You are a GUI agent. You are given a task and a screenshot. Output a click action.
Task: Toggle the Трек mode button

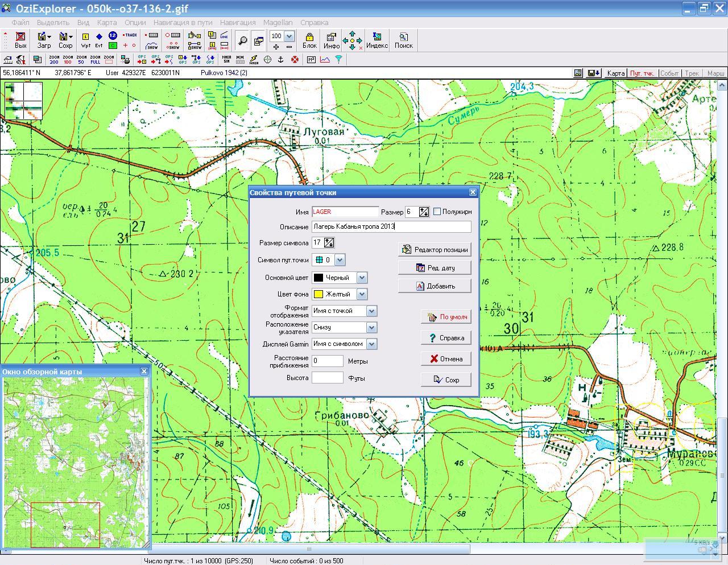[692, 73]
